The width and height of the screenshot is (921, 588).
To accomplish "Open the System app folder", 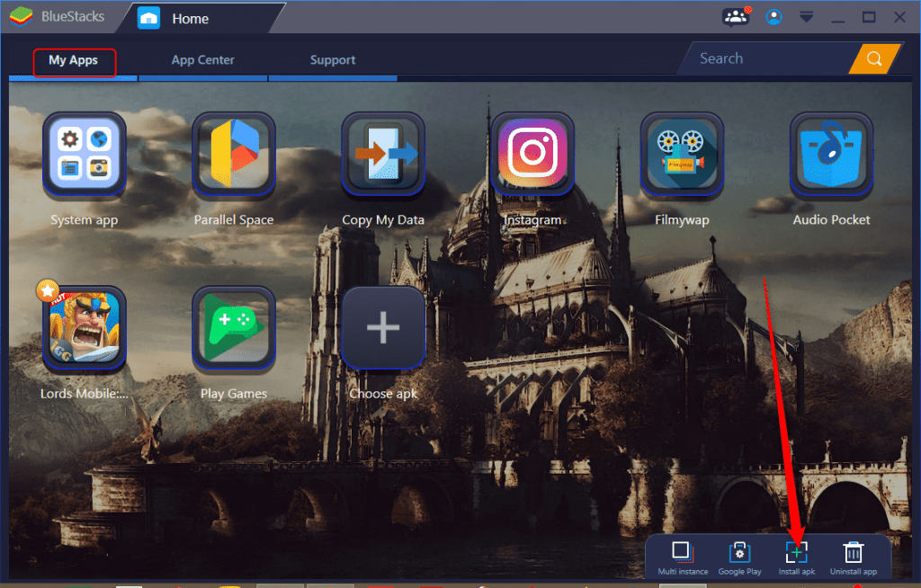I will click(x=84, y=154).
